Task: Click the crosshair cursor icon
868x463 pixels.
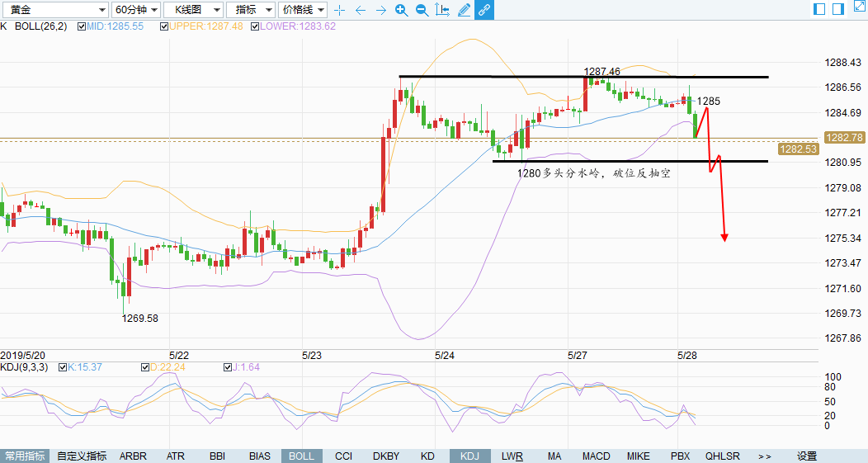Action: click(339, 10)
